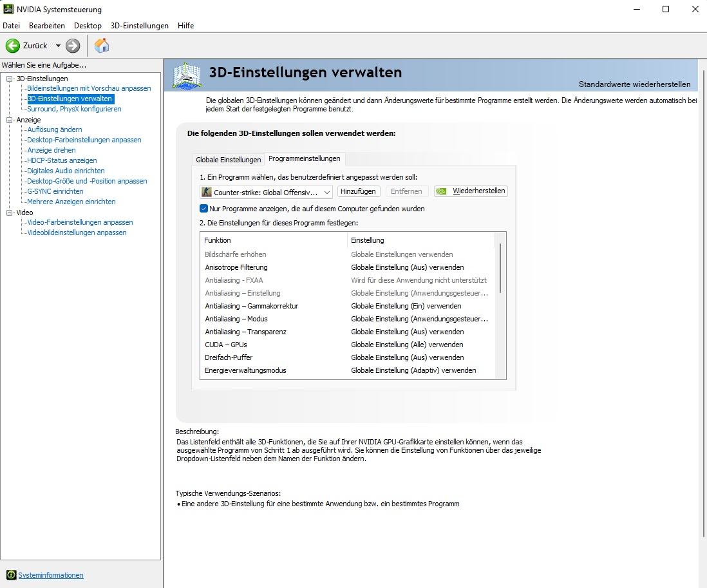
Task: Collapse the Video tree node
Action: pos(9,213)
